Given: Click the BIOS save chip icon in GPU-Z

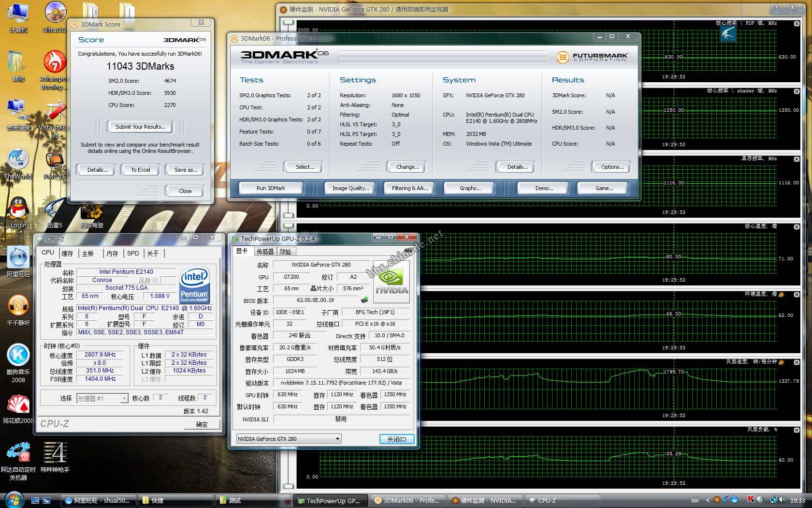Looking at the screenshot, I should tap(364, 300).
